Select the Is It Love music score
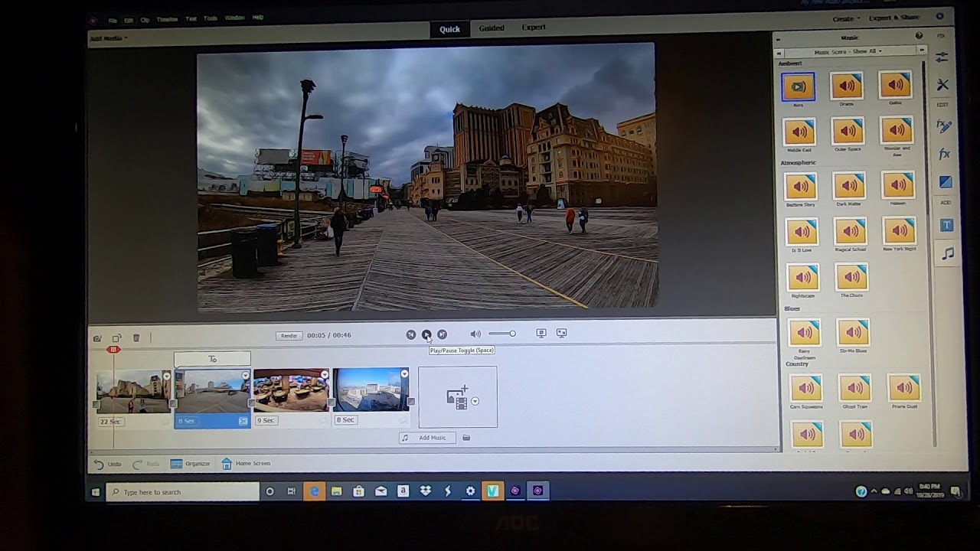Image resolution: width=980 pixels, height=551 pixels. [x=802, y=232]
